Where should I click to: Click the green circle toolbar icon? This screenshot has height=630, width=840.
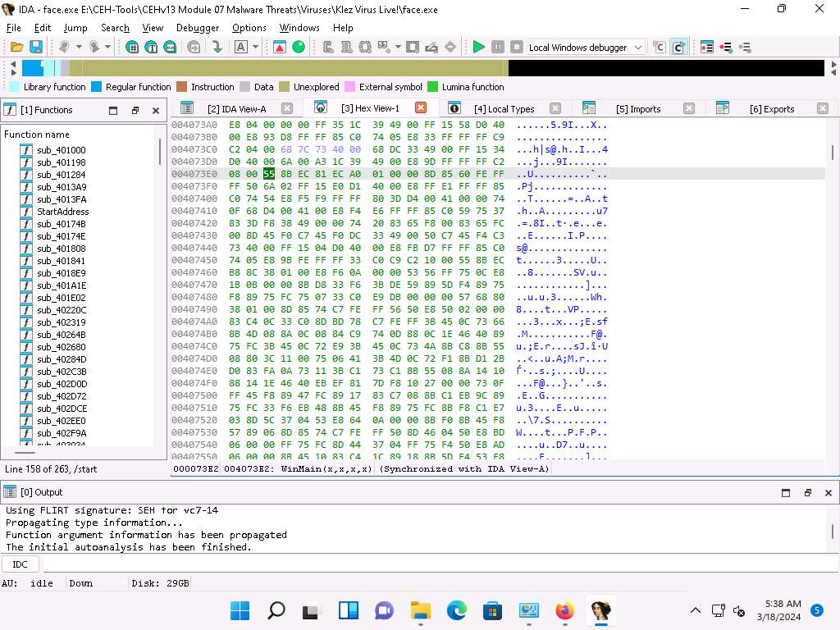pos(299,48)
